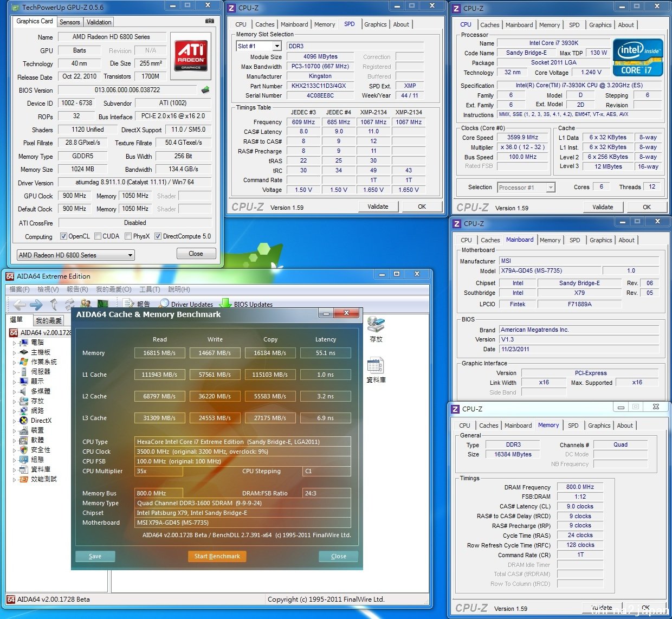Click the GPU-Z BIOS save chip icon
Image resolution: width=672 pixels, height=619 pixels.
[205, 90]
